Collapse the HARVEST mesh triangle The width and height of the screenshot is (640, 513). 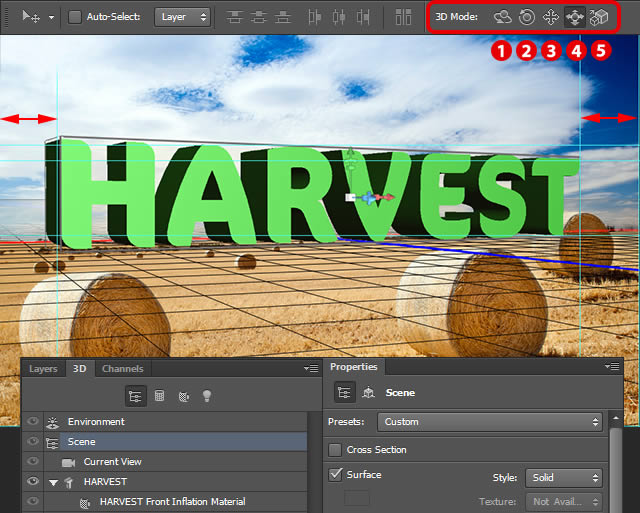pyautogui.click(x=53, y=483)
